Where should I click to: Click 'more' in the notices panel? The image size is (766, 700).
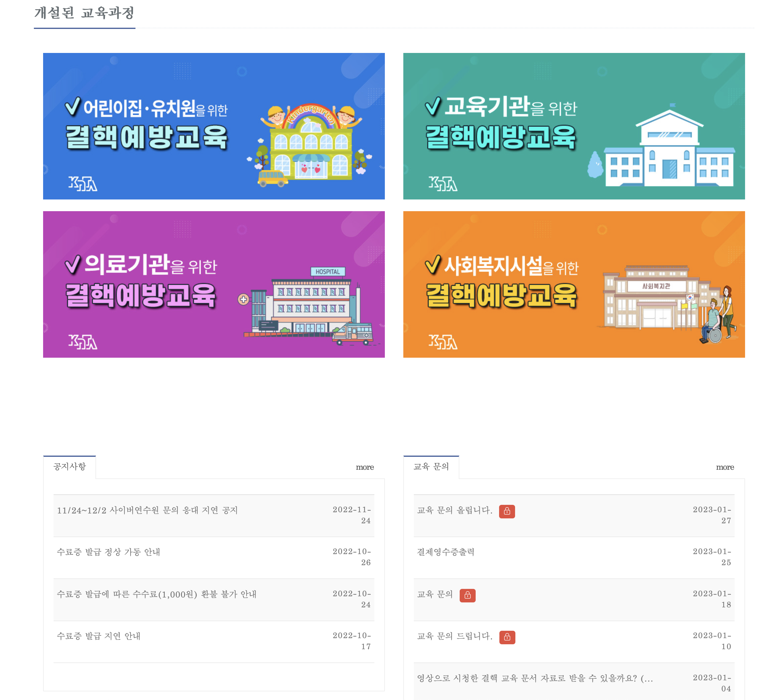pos(365,467)
